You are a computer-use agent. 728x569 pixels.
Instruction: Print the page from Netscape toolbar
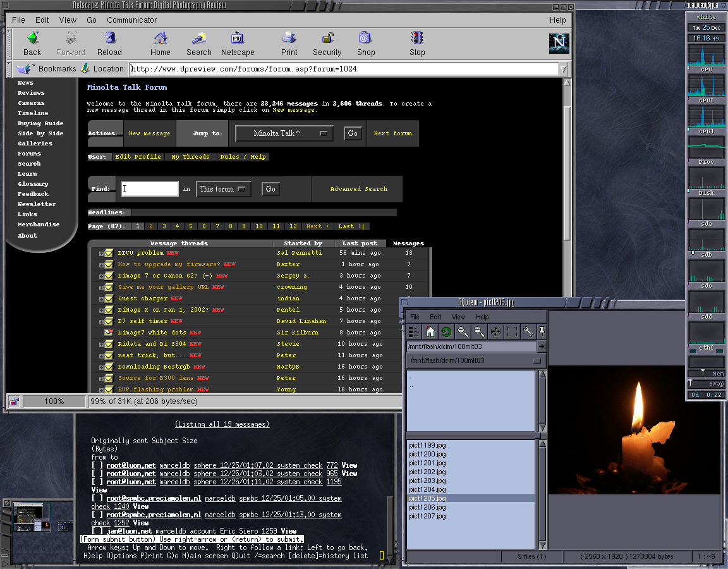click(x=289, y=44)
